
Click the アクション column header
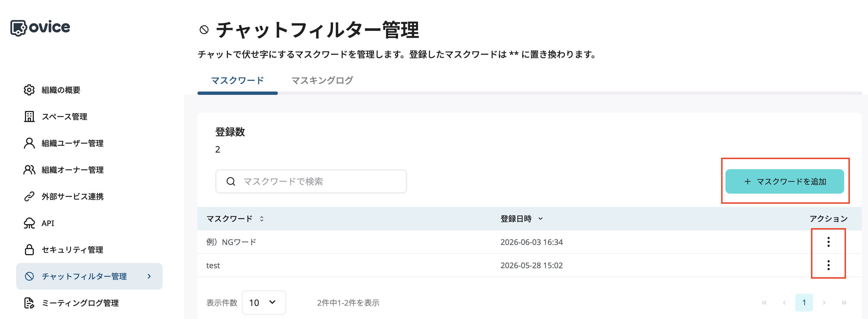829,219
